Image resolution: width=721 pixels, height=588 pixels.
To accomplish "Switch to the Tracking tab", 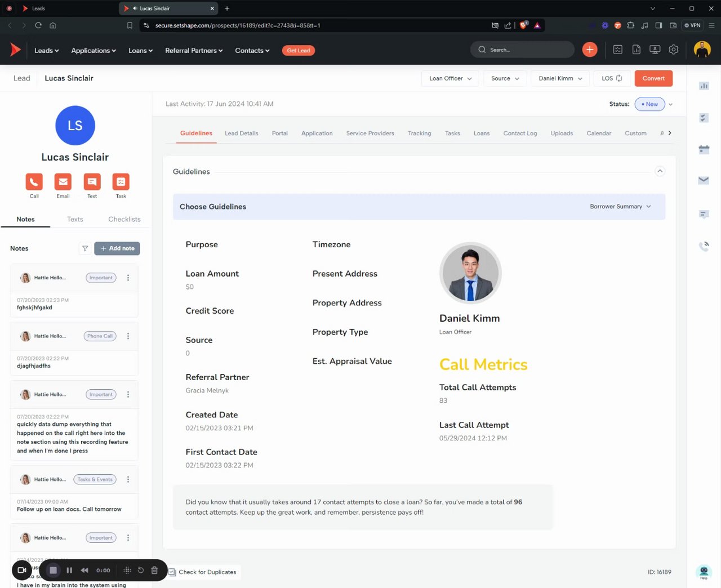I will tap(420, 133).
